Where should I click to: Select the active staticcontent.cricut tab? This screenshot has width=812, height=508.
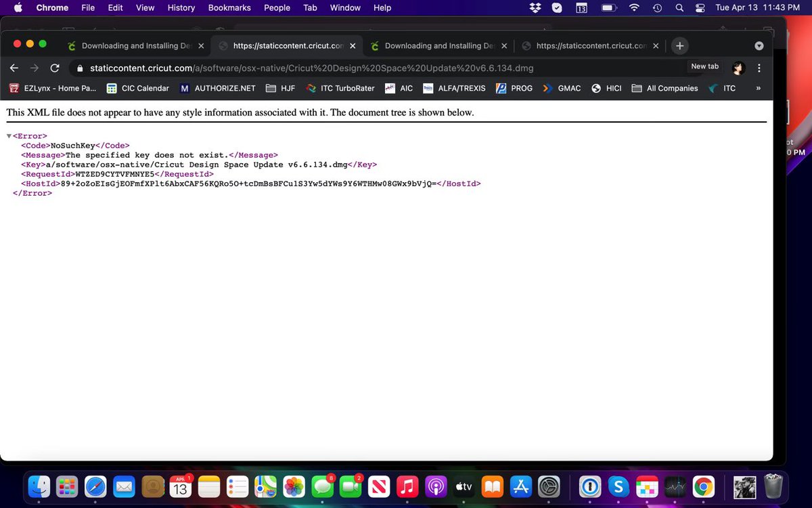(287, 46)
